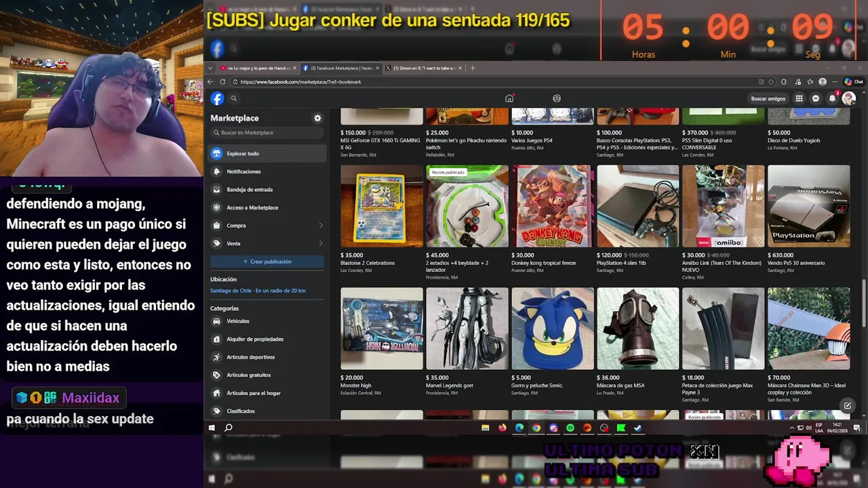Open Copilot Chat in the browser
The height and width of the screenshot is (488, 868).
[x=853, y=82]
